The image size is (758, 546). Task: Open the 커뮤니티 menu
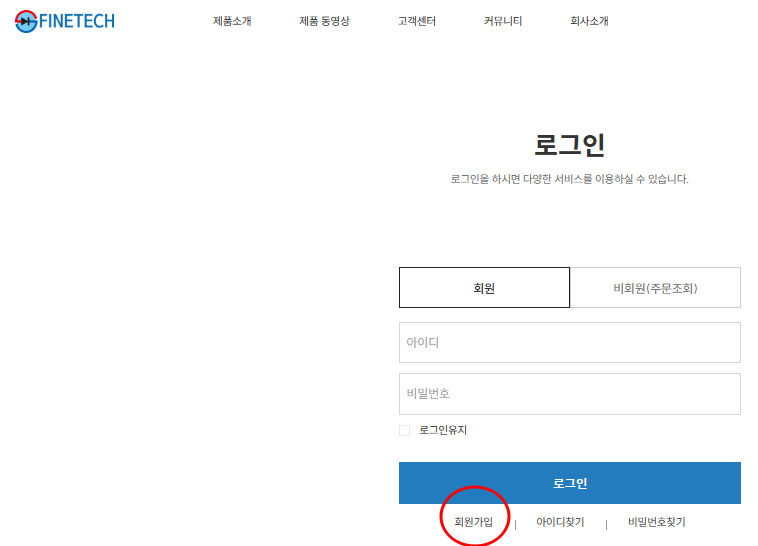[x=503, y=21]
